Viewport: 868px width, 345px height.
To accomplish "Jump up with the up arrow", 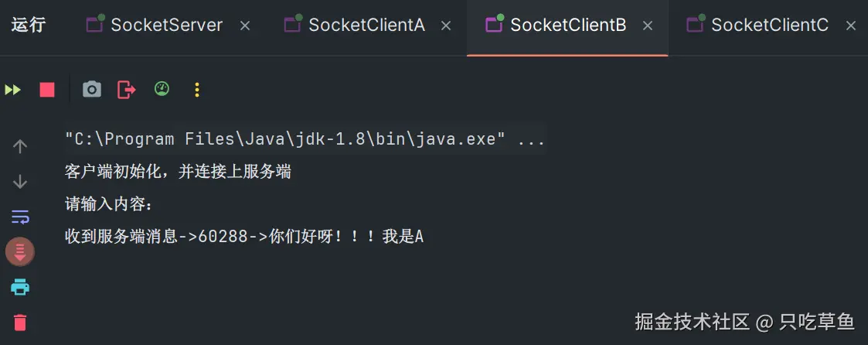I will coord(20,146).
